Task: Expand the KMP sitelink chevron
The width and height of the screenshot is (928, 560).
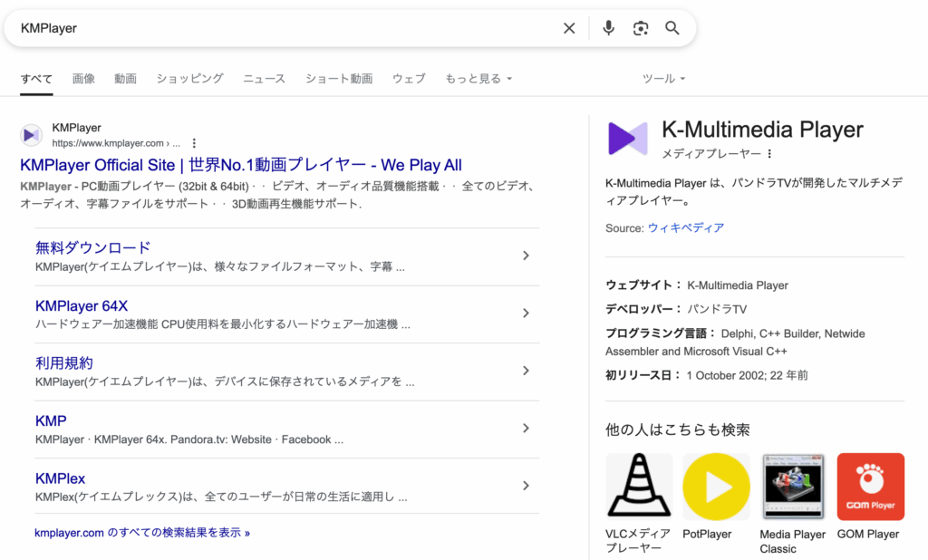Action: pyautogui.click(x=526, y=428)
